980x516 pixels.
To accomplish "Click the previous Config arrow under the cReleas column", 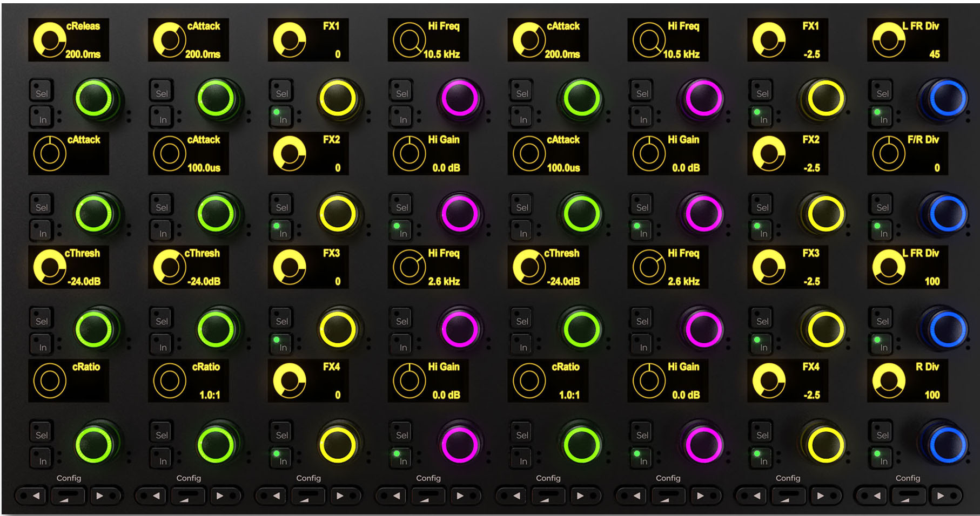I will 31,495.
